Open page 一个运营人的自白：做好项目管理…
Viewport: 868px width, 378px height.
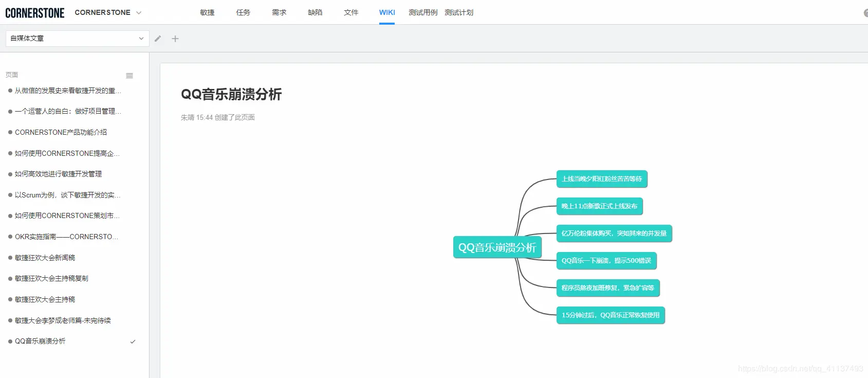point(68,111)
